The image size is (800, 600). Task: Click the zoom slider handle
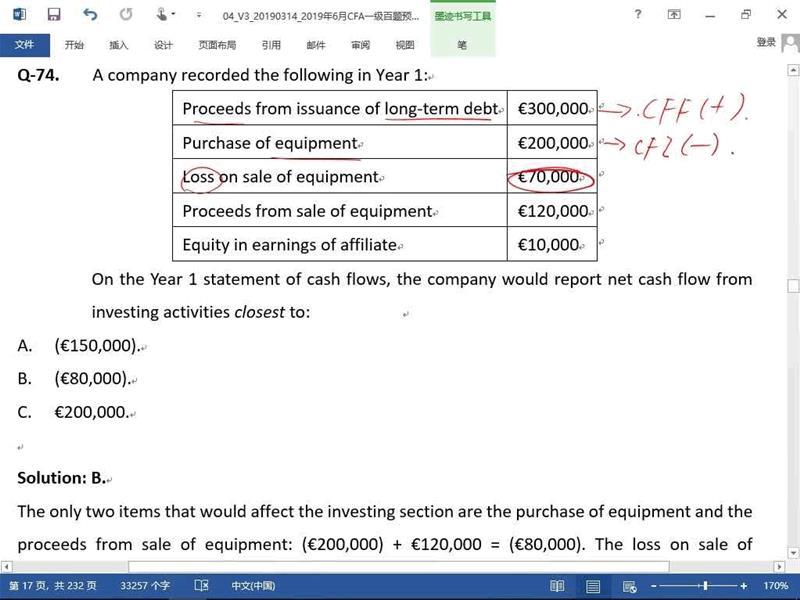[x=705, y=586]
